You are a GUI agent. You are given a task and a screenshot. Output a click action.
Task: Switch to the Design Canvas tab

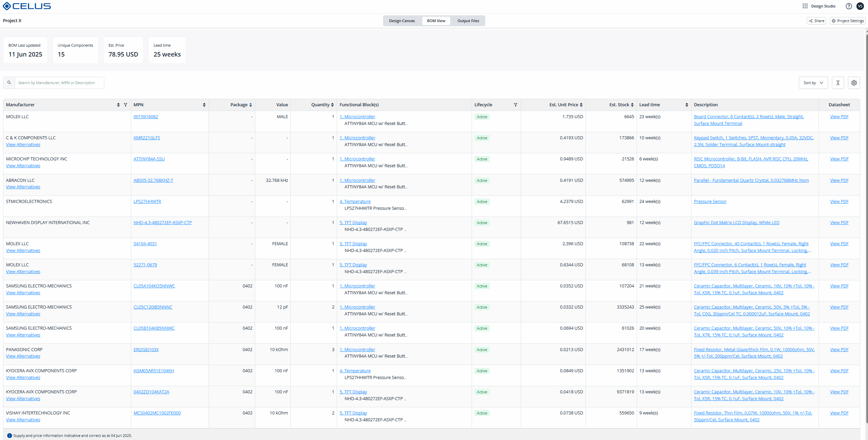click(402, 21)
